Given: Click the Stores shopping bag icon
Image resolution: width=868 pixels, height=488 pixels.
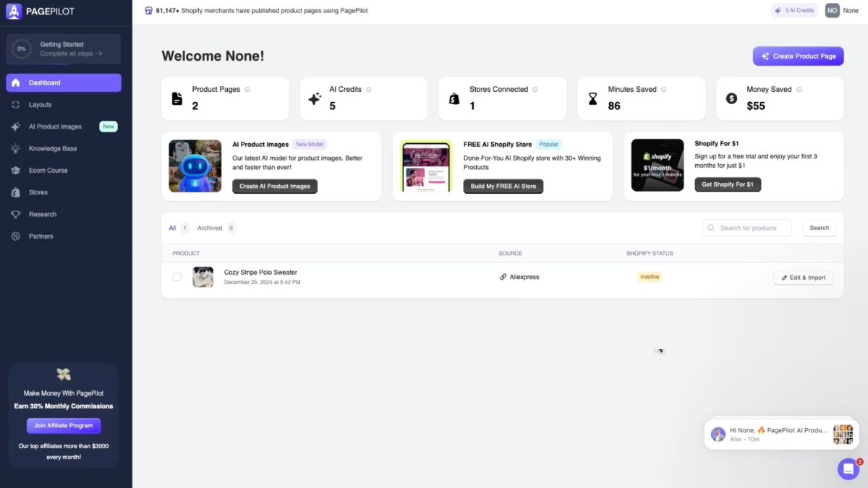Looking at the screenshot, I should [16, 192].
